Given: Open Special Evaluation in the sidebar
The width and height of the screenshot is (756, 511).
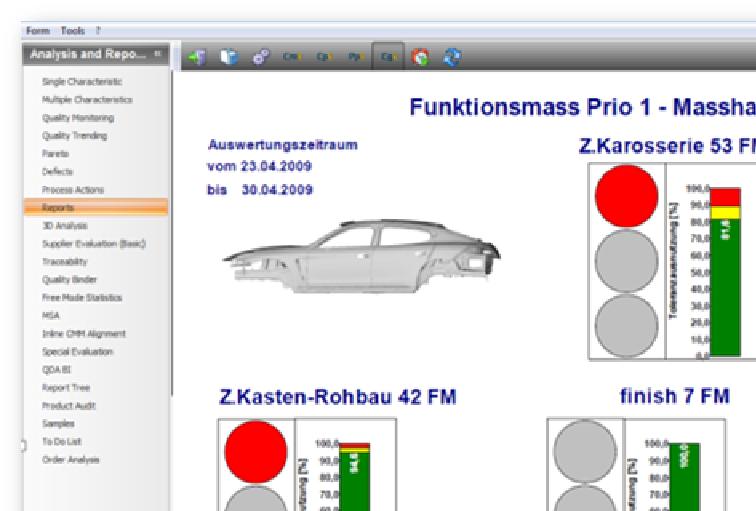Looking at the screenshot, I should pyautogui.click(x=78, y=351).
